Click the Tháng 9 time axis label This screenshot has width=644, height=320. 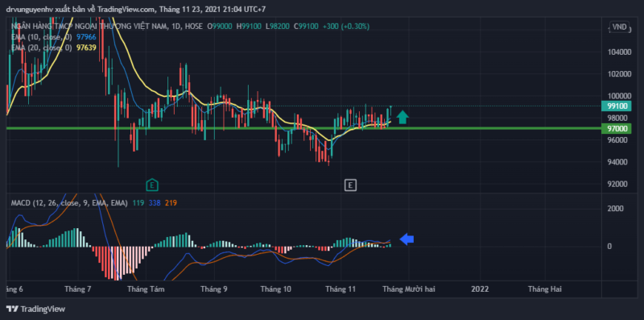tap(214, 289)
